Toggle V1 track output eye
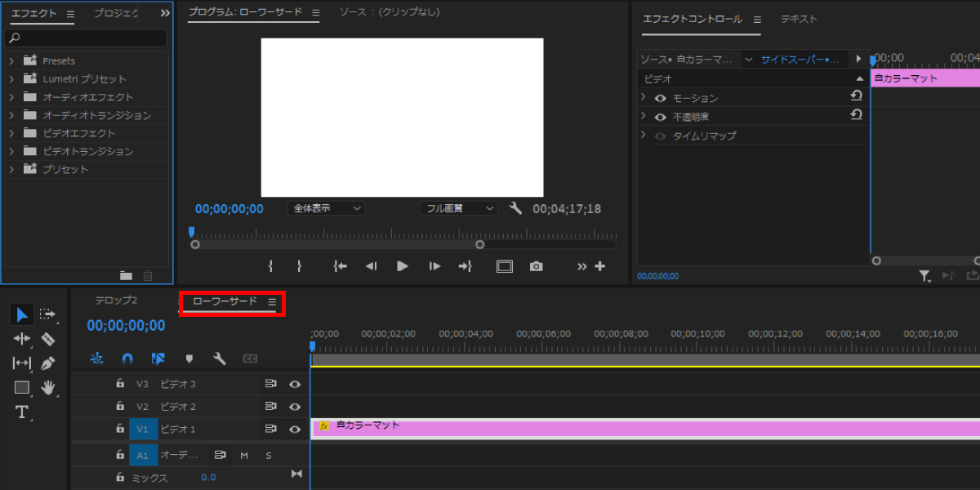 click(x=295, y=429)
